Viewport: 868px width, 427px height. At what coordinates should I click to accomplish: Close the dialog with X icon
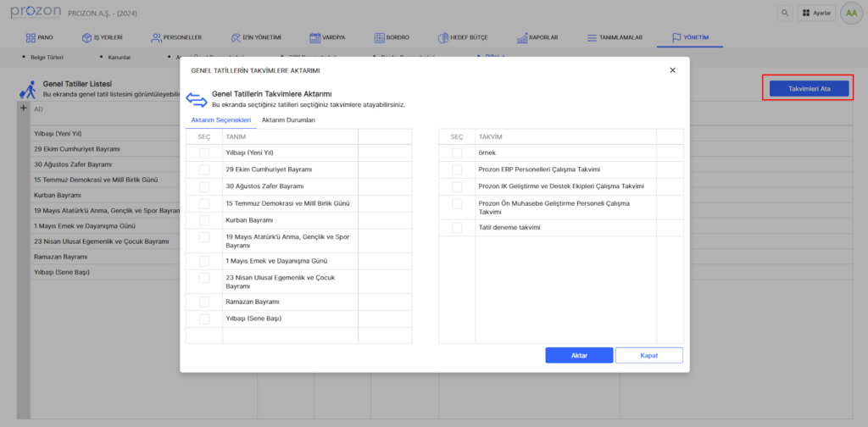click(672, 70)
